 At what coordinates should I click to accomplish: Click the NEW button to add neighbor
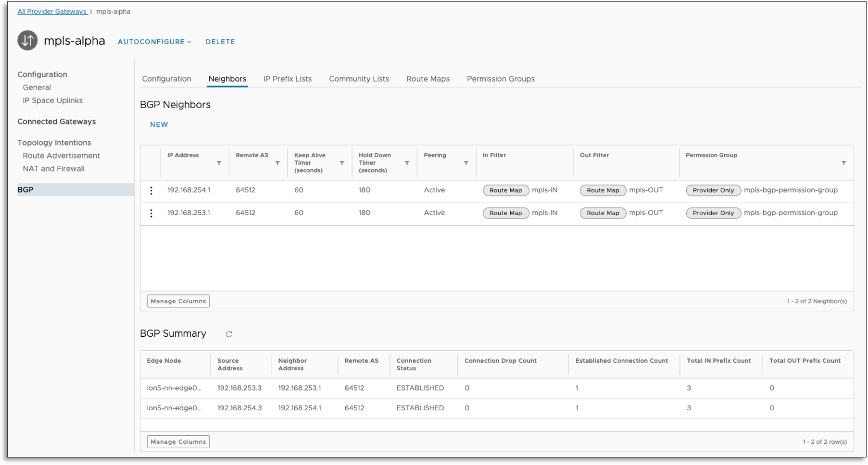coord(159,124)
